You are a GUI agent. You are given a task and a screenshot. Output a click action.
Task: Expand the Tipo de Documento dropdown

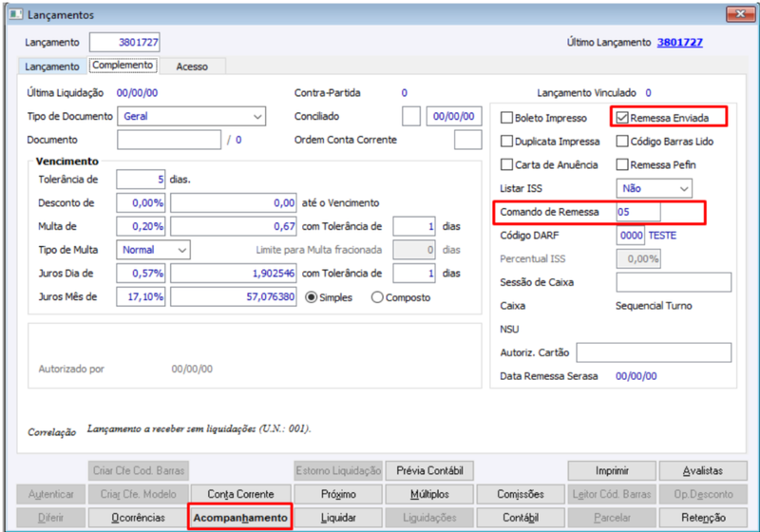coord(192,116)
